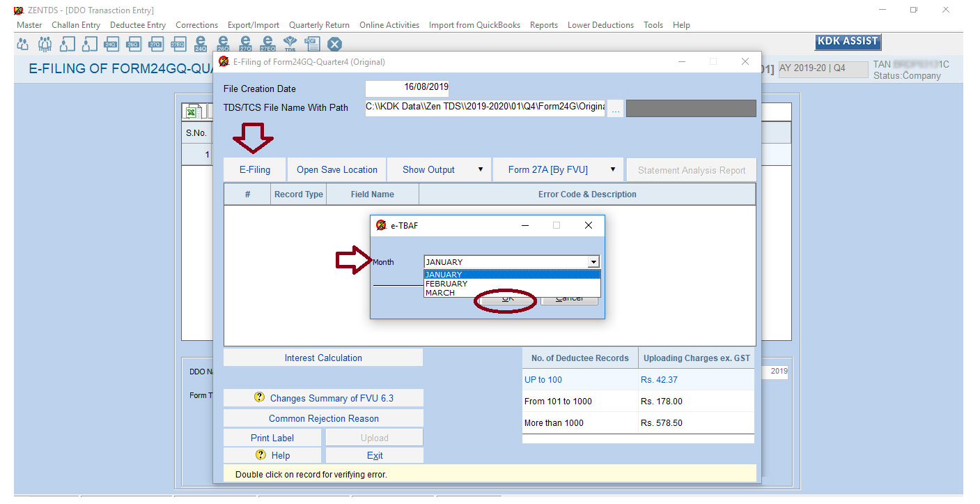This screenshot has height=504, width=980.
Task: Open the Import from QuickBooks menu
Action: (x=474, y=25)
